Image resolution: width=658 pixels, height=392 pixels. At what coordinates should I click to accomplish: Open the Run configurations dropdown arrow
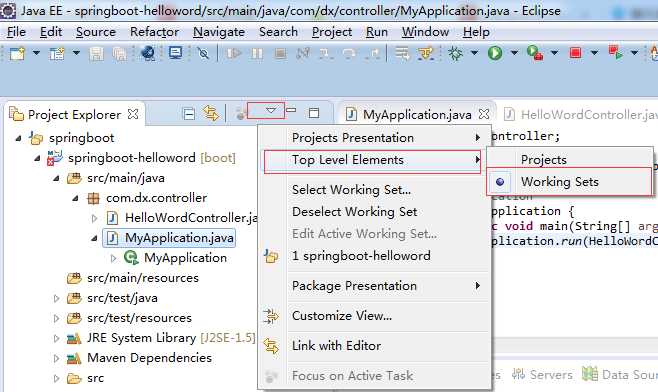click(x=514, y=53)
